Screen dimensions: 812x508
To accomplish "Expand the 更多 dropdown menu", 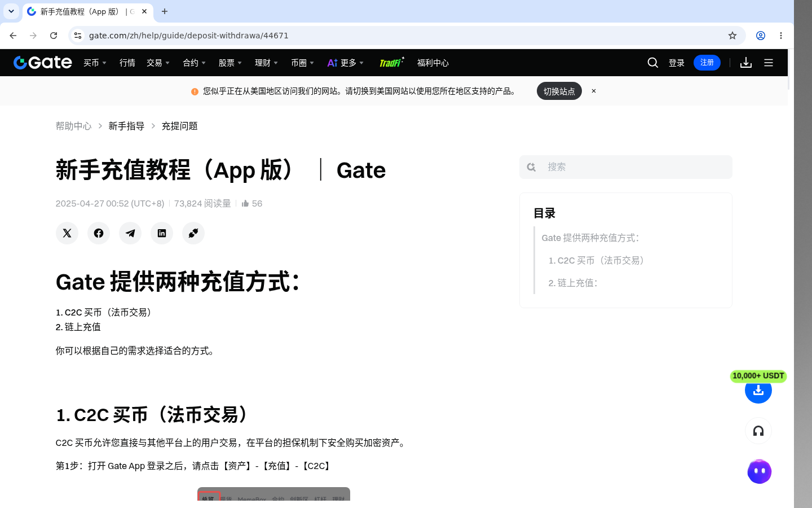I will [346, 63].
